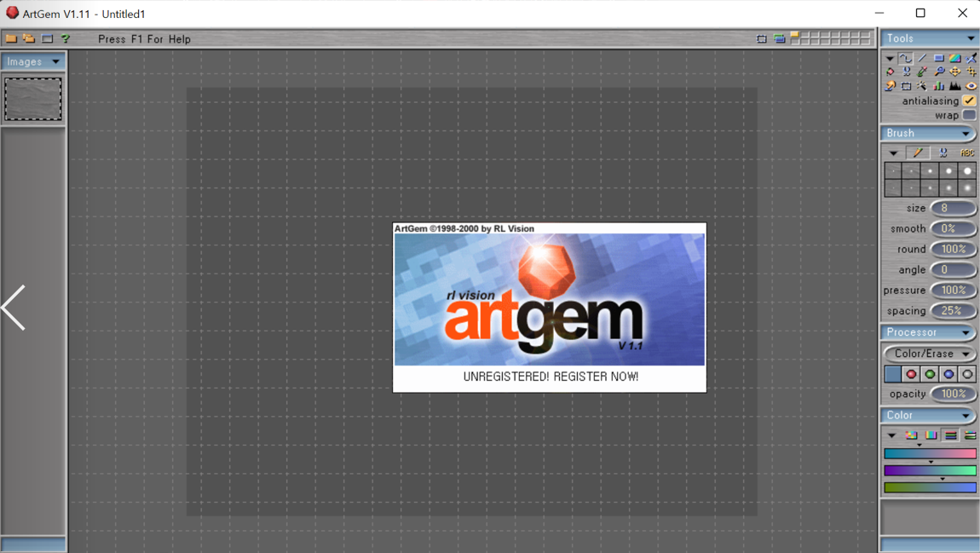Choose the ABC text brush type

click(x=967, y=153)
